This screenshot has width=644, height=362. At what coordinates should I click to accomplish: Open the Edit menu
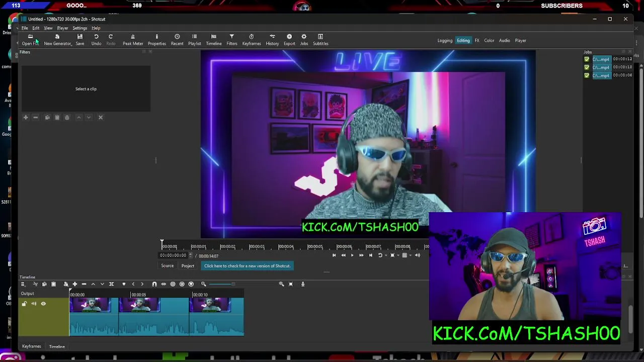pyautogui.click(x=36, y=28)
